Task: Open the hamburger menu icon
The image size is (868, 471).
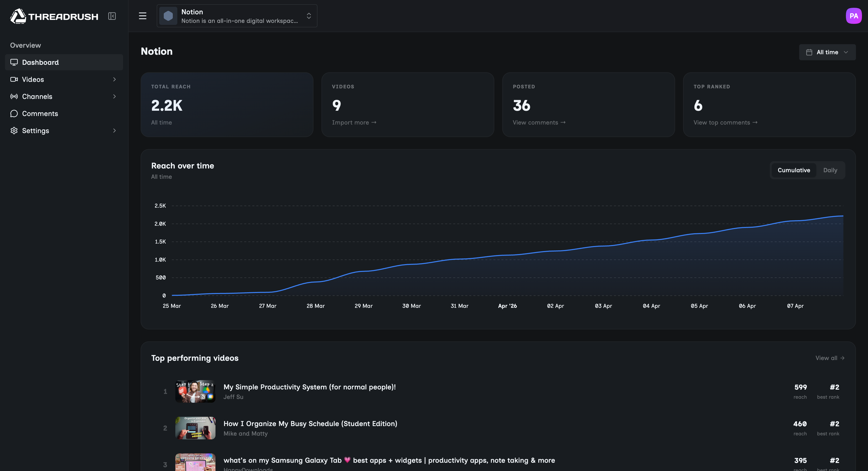Action: point(143,16)
